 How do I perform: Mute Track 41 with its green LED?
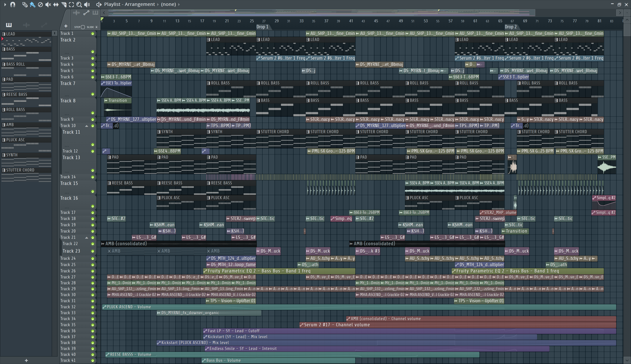(93, 360)
